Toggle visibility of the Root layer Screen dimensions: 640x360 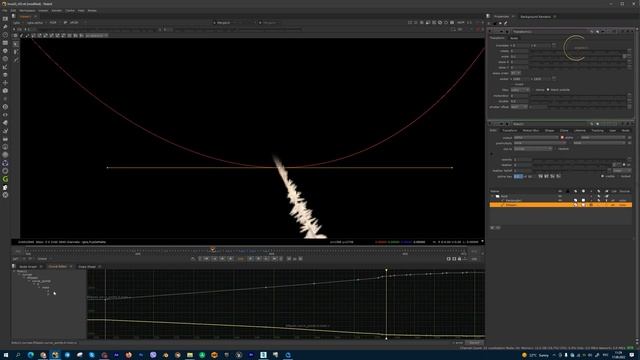[x=560, y=196]
